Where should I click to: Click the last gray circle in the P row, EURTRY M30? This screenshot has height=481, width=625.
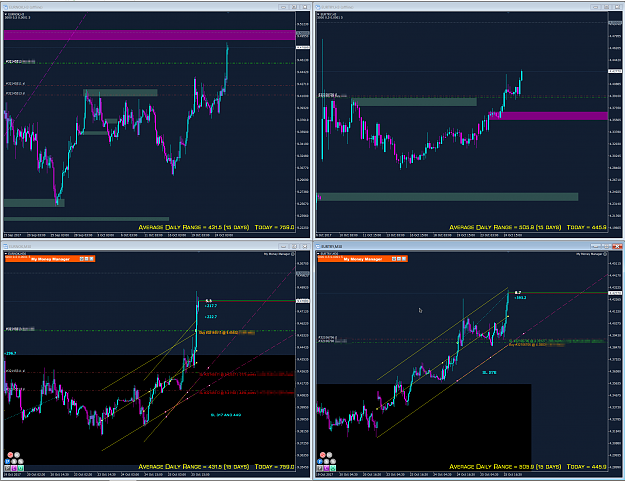[333, 461]
